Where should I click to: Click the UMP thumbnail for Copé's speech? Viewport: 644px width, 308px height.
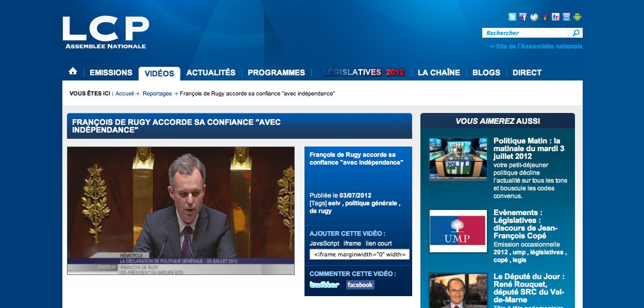[x=457, y=231]
